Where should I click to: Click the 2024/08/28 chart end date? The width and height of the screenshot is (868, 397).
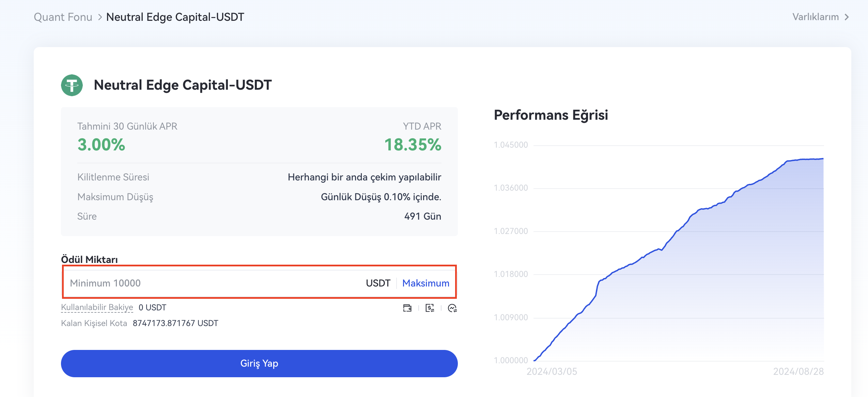pos(798,371)
